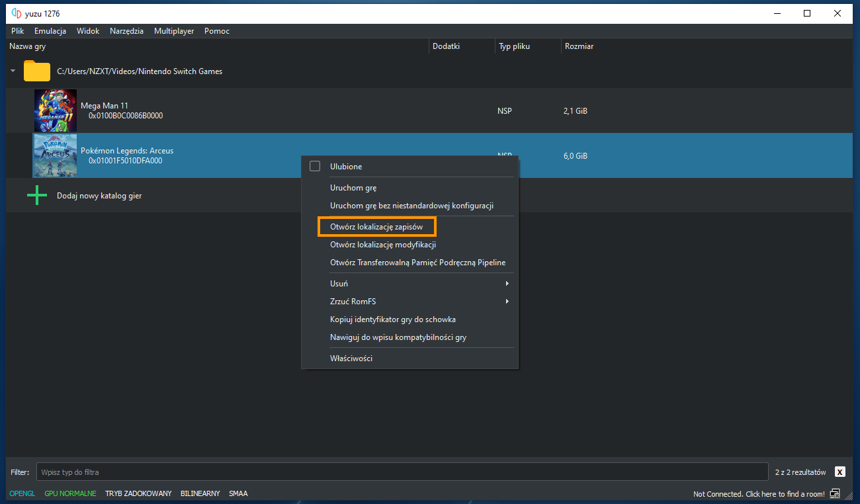Toggle OPENGL graphics API in status bar
This screenshot has width=860, height=504.
[22, 493]
